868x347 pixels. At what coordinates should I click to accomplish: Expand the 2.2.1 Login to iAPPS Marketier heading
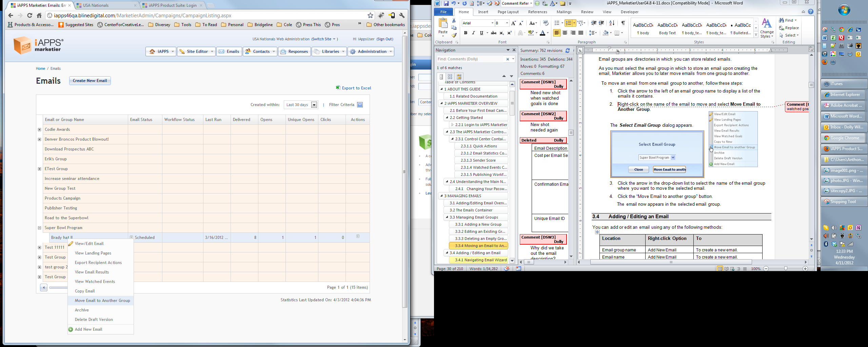tap(452, 125)
